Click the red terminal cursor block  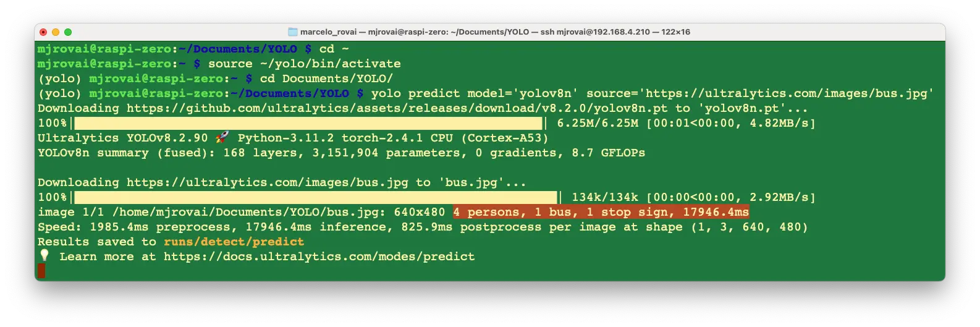[x=41, y=271]
